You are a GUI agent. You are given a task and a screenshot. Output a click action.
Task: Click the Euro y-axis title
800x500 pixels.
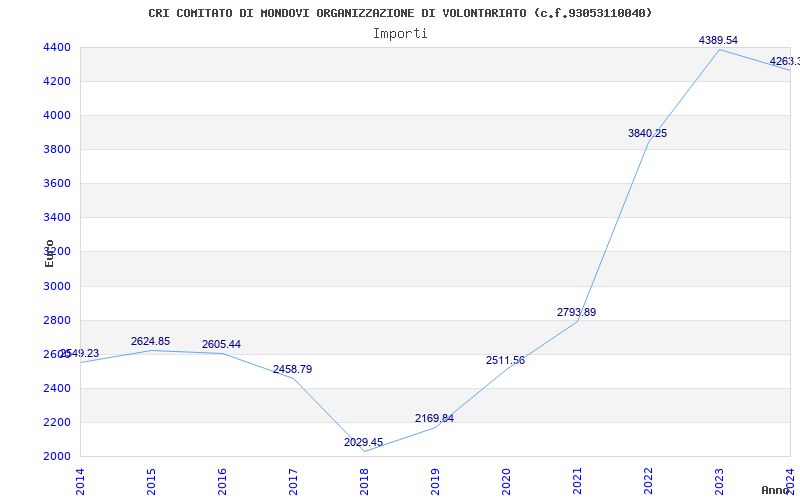tap(49, 253)
